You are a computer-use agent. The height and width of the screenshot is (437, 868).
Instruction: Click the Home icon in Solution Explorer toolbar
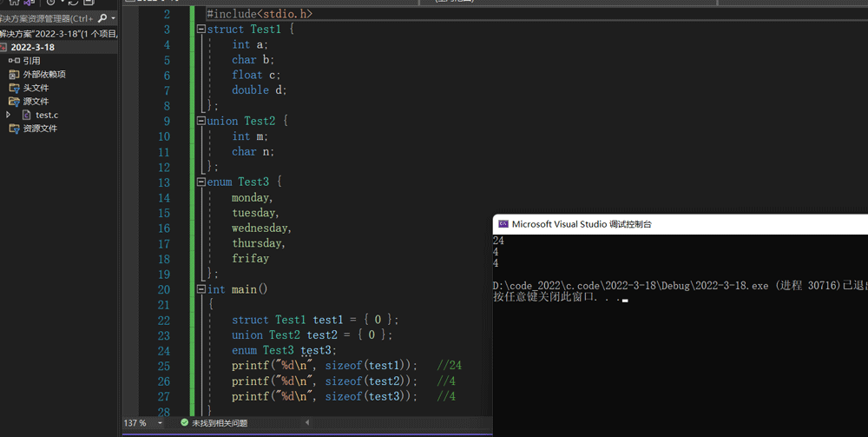pyautogui.click(x=14, y=3)
